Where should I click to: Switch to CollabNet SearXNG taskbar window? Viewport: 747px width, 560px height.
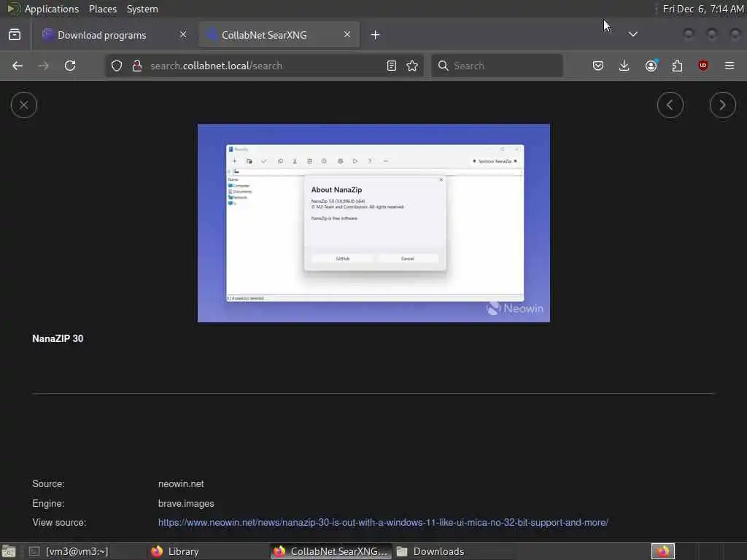point(331,551)
